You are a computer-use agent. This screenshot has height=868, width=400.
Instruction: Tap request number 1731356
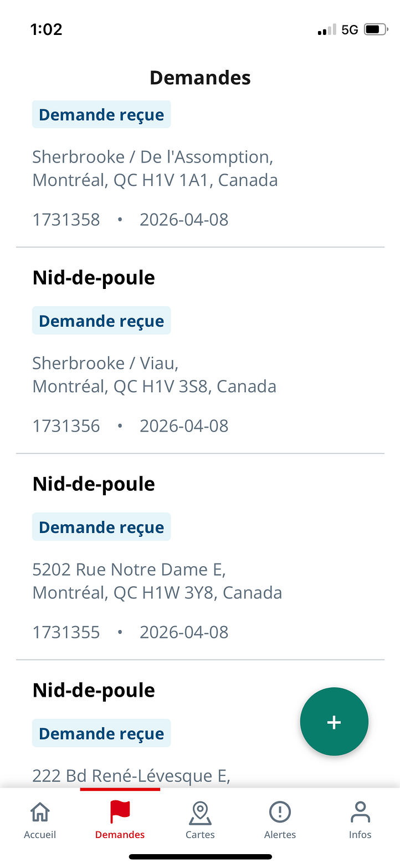click(66, 426)
